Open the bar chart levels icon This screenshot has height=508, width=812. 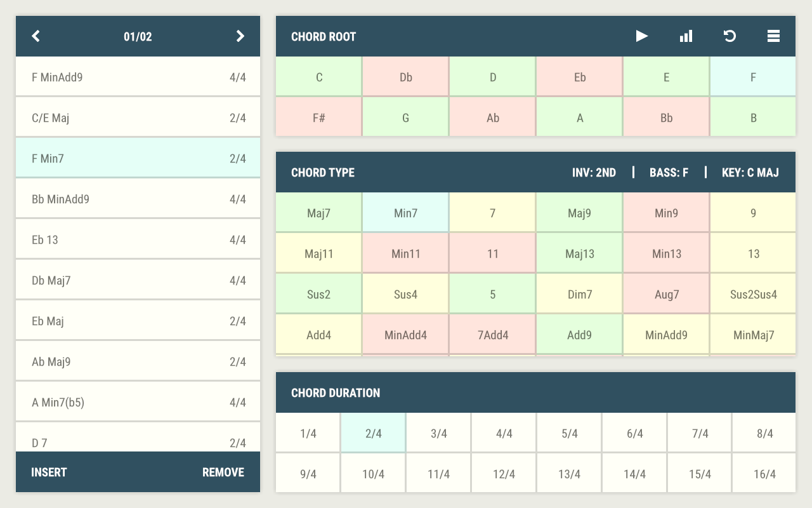pyautogui.click(x=686, y=36)
